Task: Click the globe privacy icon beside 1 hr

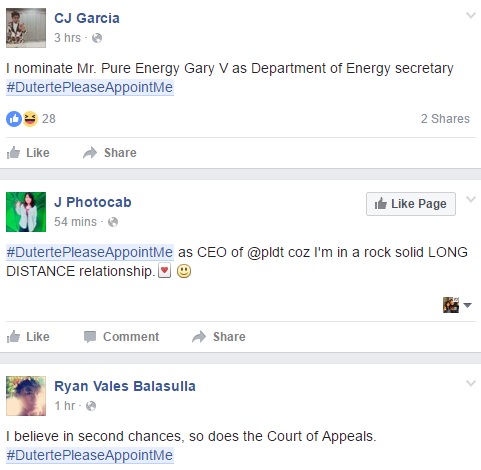Action: (x=91, y=406)
